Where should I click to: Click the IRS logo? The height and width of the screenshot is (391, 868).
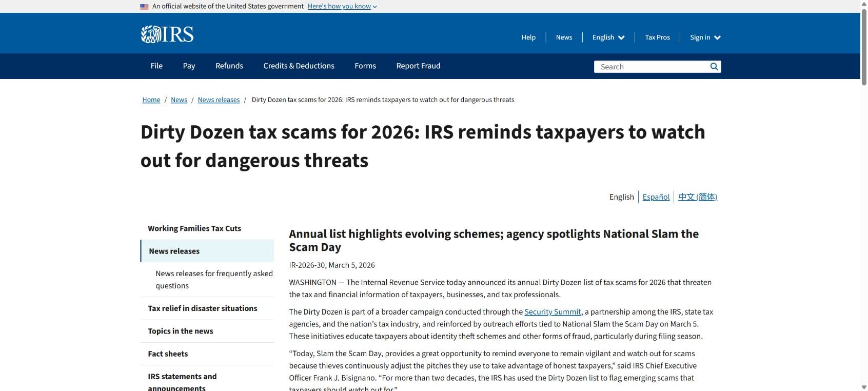click(167, 34)
